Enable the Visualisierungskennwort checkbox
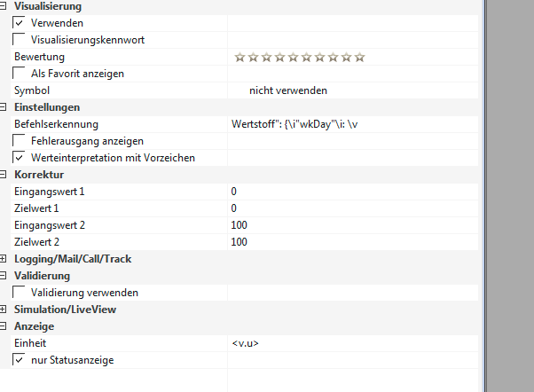Image resolution: width=534 pixels, height=392 pixels. (20, 39)
